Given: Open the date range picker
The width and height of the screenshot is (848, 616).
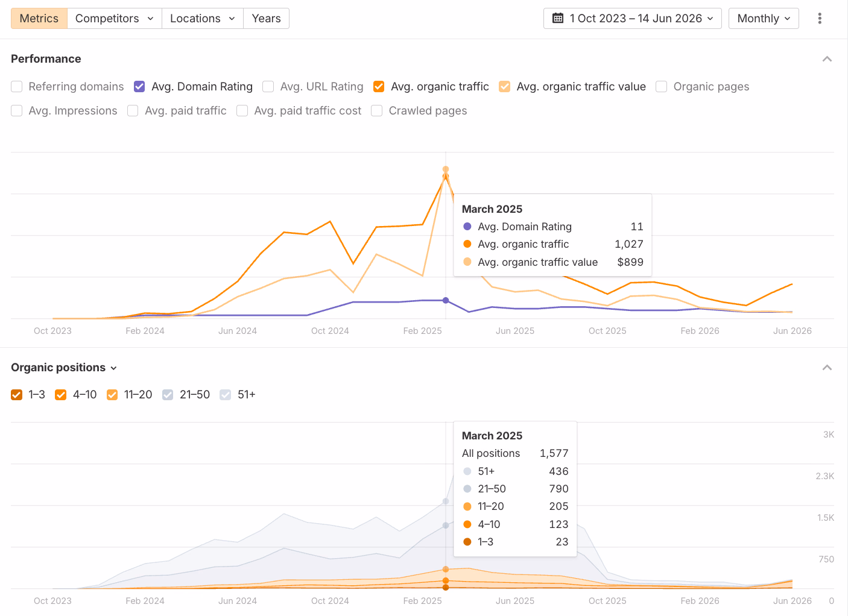Looking at the screenshot, I should click(632, 19).
